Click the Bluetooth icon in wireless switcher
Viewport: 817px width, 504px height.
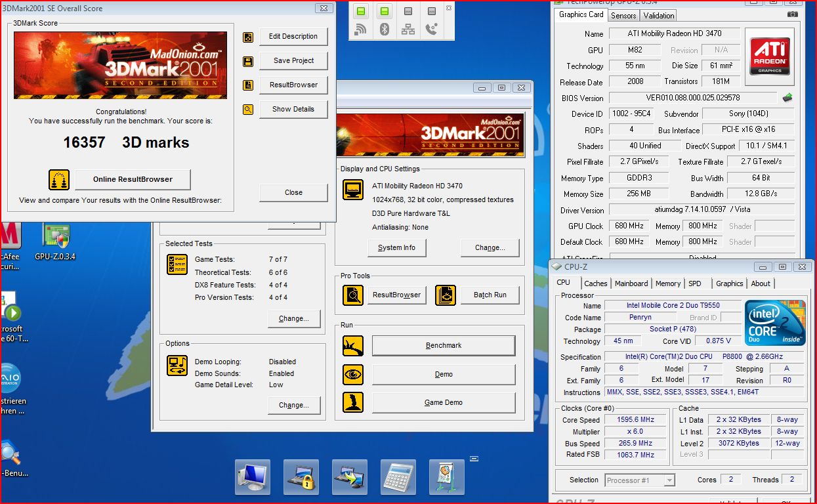point(385,29)
